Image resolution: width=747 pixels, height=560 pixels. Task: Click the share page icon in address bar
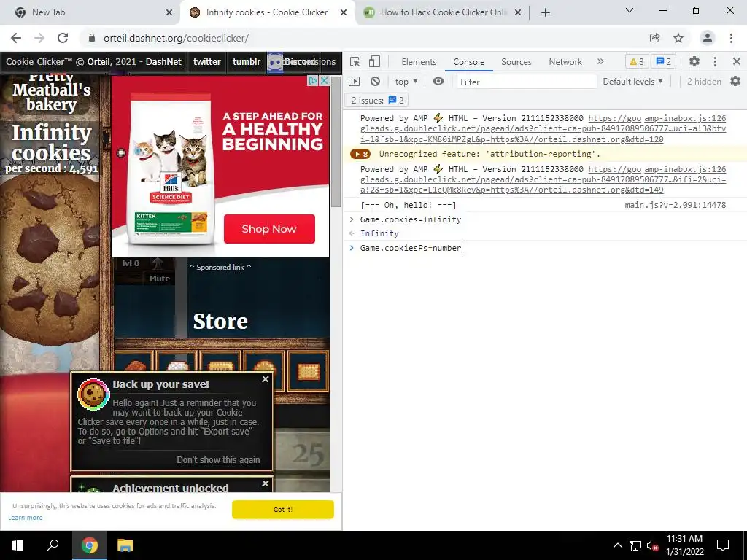655,38
